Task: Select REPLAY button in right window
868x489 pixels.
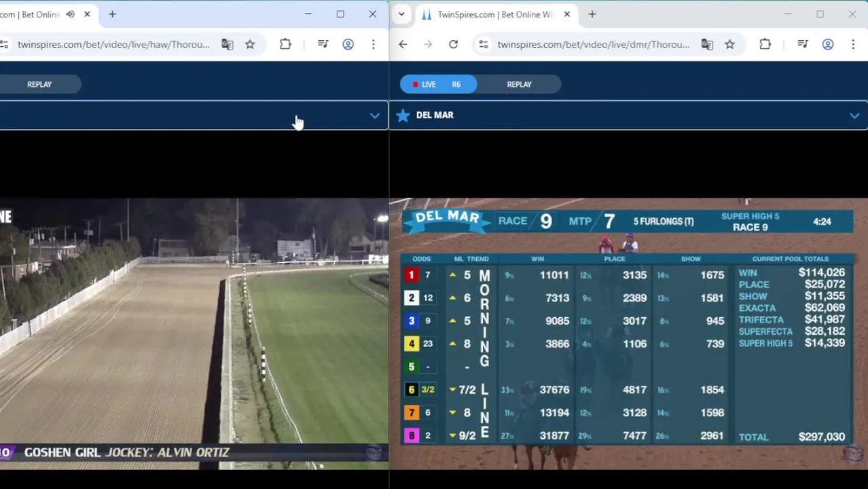Action: (x=519, y=84)
